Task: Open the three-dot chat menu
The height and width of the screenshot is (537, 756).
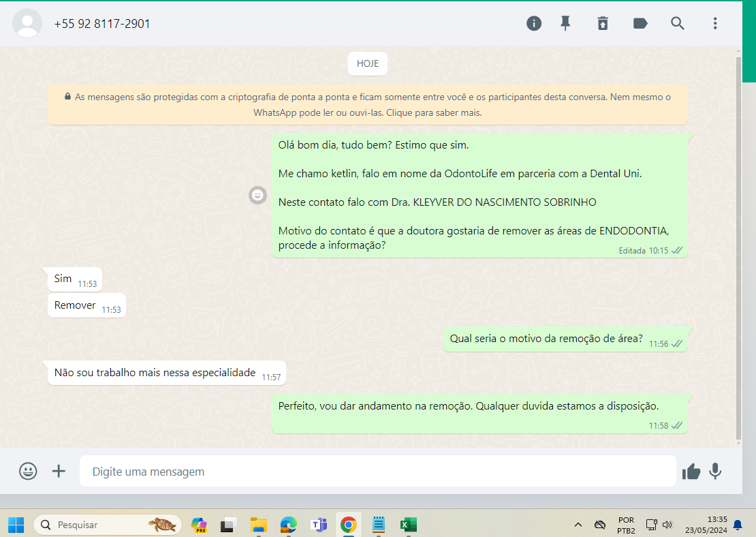Action: tap(715, 23)
